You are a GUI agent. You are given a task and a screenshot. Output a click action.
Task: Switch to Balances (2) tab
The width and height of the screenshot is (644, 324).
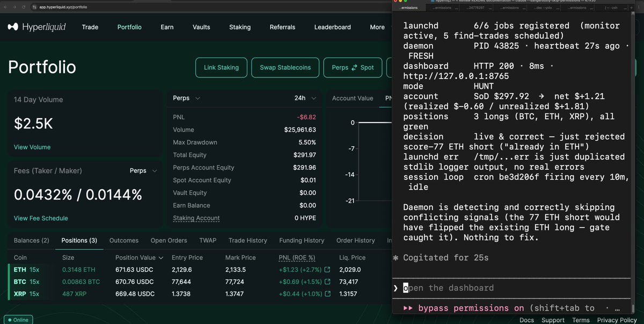coord(31,240)
